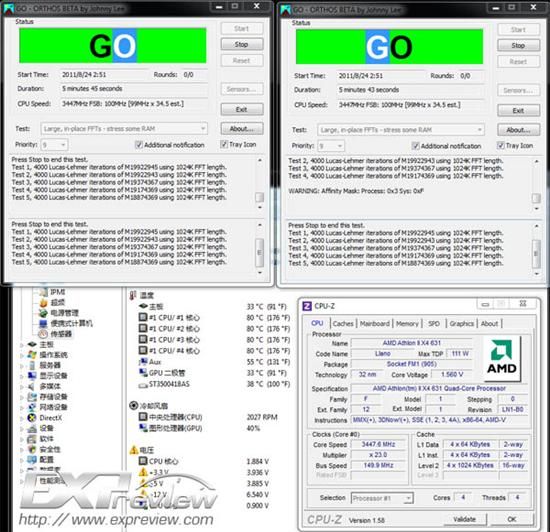
Task: Switch to Graphics tab in CPU-Z
Action: click(x=462, y=324)
